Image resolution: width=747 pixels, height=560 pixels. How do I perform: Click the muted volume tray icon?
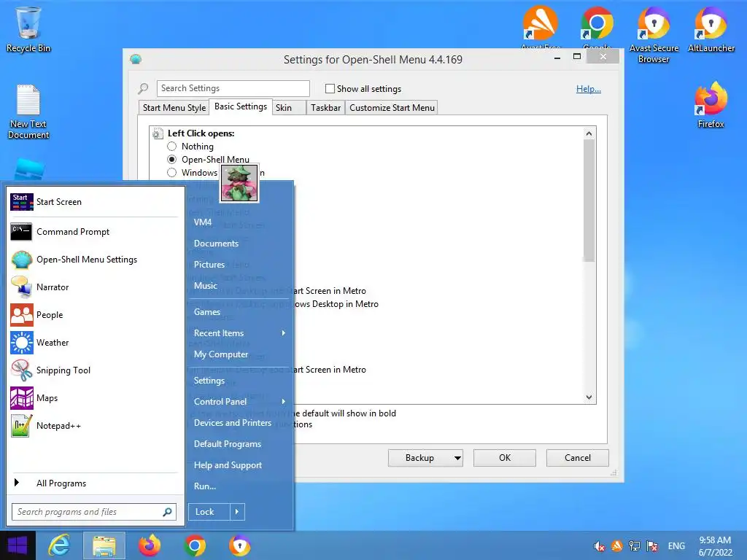coord(599,546)
